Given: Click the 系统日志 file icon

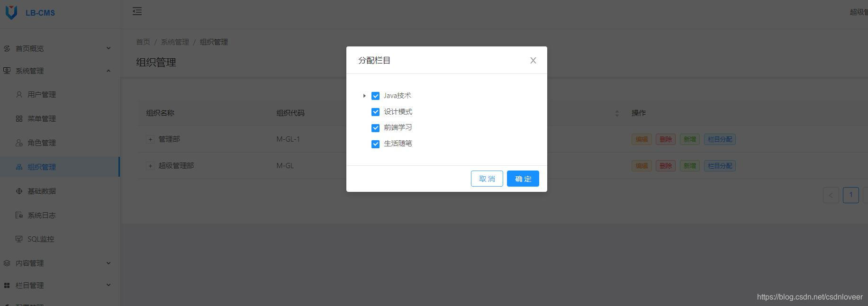Looking at the screenshot, I should click(19, 215).
